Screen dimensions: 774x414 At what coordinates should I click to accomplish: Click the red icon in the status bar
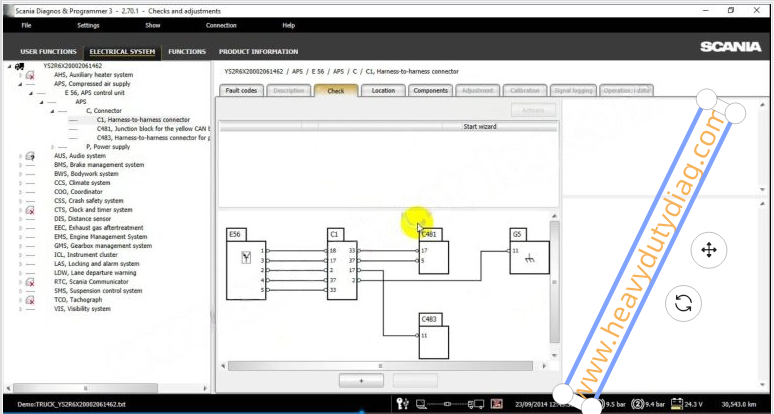pyautogui.click(x=497, y=404)
